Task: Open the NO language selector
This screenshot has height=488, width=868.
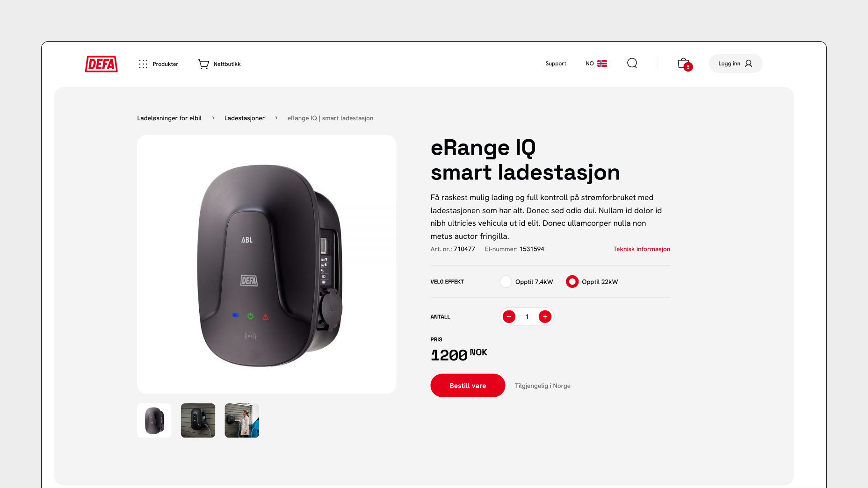Action: 596,64
